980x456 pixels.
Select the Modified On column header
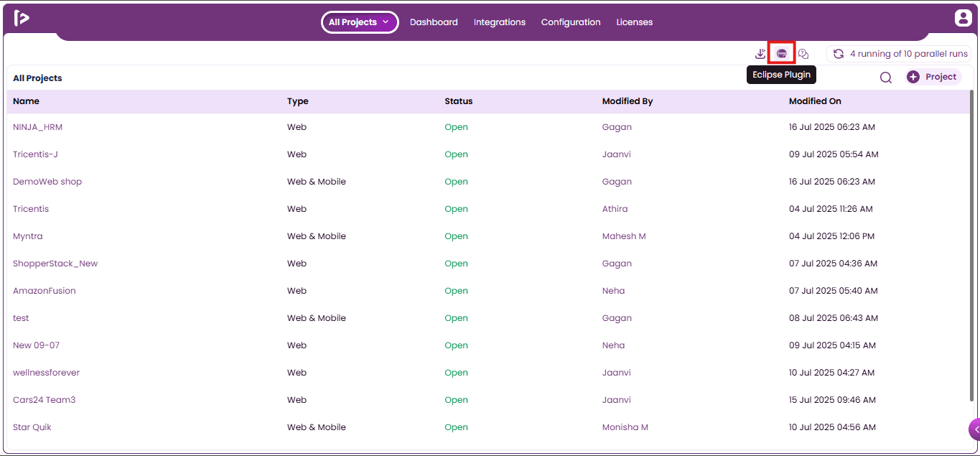click(x=815, y=101)
